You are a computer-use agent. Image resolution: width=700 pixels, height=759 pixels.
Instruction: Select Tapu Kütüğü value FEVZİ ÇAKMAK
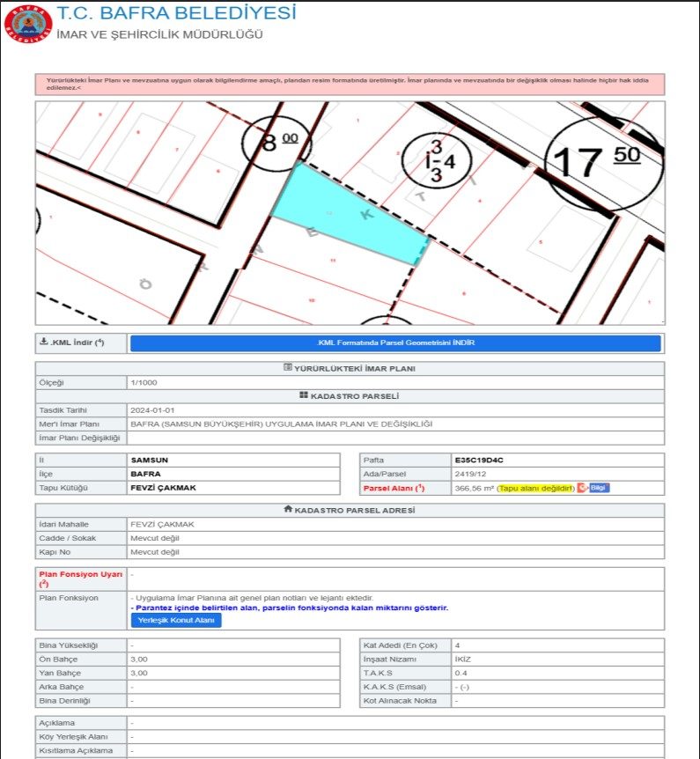coord(163,488)
